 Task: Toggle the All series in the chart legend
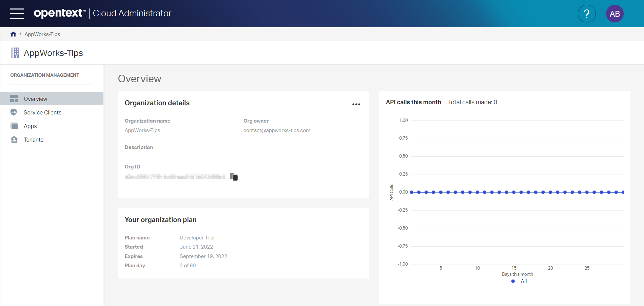(x=519, y=281)
